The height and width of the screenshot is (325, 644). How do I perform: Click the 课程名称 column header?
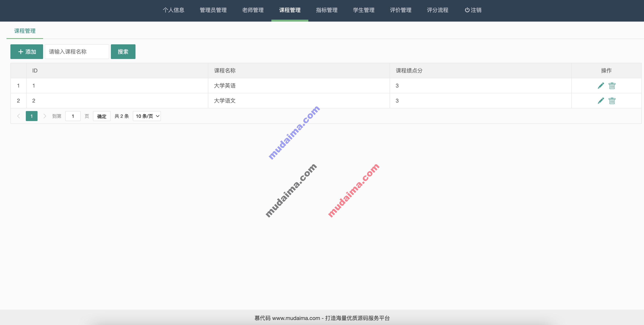point(299,71)
